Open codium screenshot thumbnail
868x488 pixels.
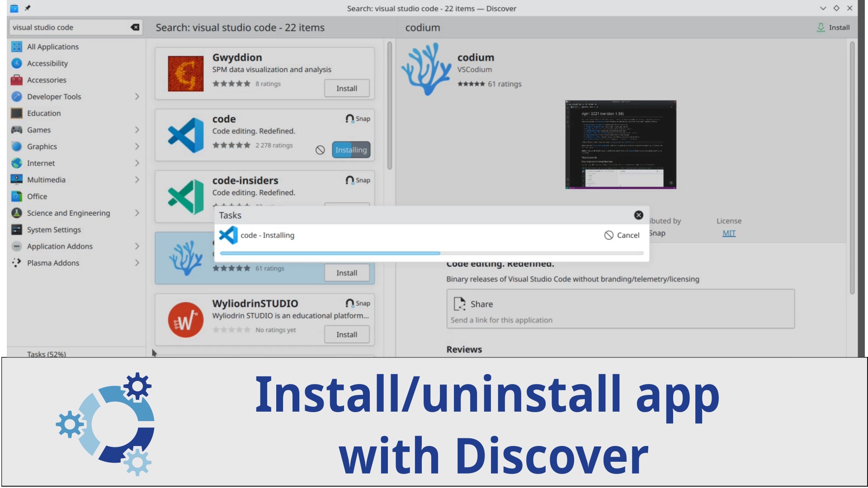(x=620, y=145)
